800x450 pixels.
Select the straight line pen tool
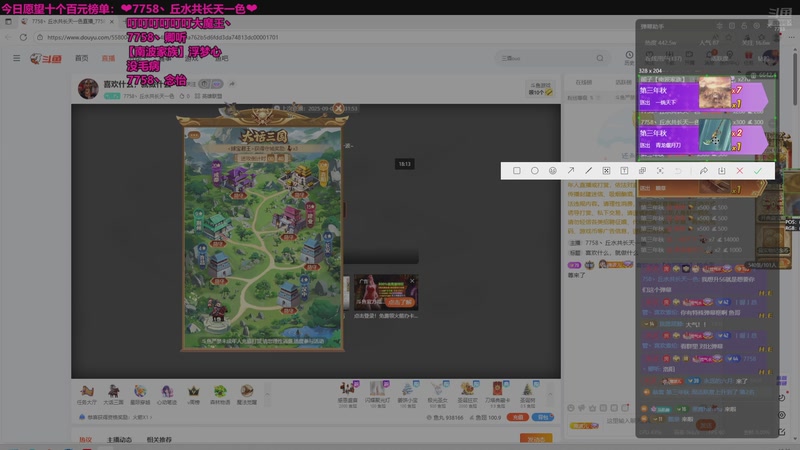[x=588, y=171]
